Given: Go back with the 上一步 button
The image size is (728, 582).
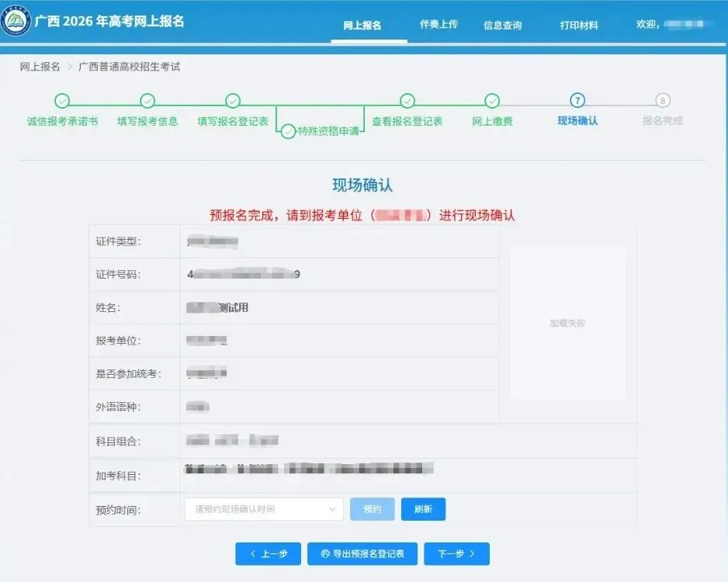Looking at the screenshot, I should click(268, 554).
